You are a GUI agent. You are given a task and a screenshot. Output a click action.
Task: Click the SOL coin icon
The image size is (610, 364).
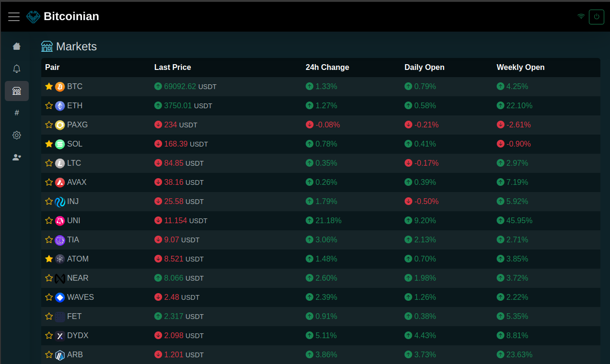[60, 144]
